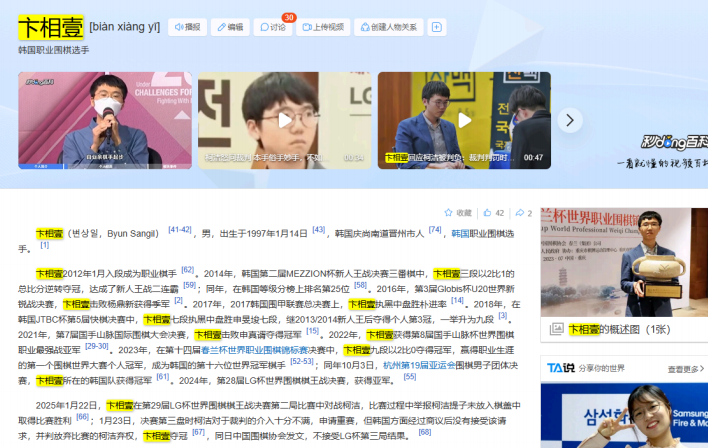Image resolution: width=708 pixels, height=448 pixels.
Task: Open the 讨论 discussion section
Action: (x=275, y=27)
